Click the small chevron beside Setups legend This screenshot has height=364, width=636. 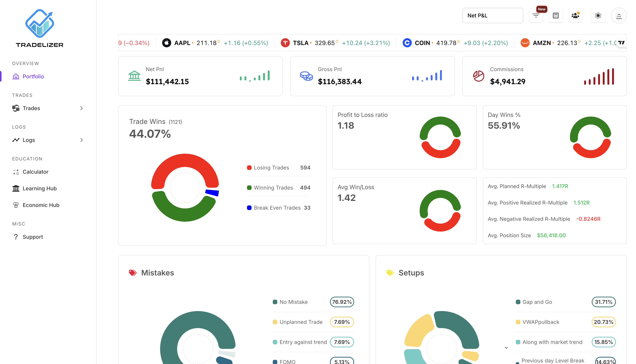[x=506, y=348]
